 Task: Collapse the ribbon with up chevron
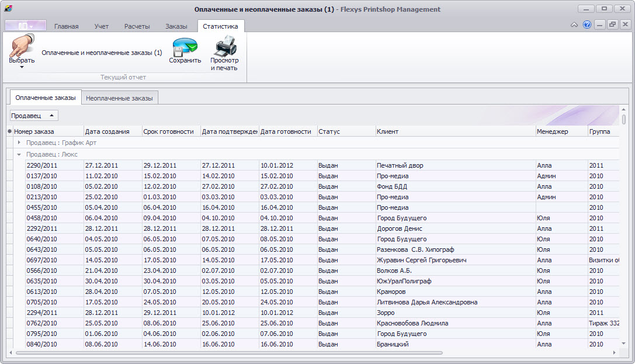coord(574,25)
